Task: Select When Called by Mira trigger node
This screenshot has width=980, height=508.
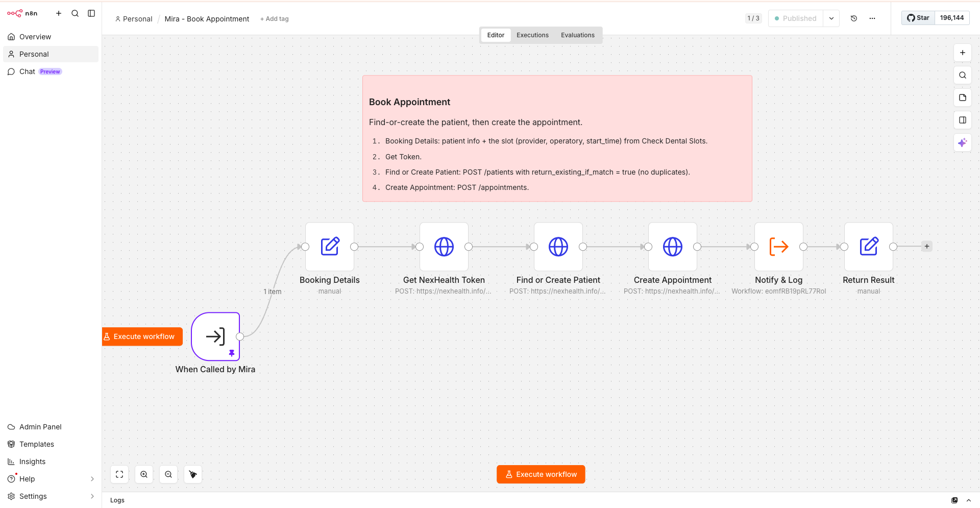Action: 215,336
